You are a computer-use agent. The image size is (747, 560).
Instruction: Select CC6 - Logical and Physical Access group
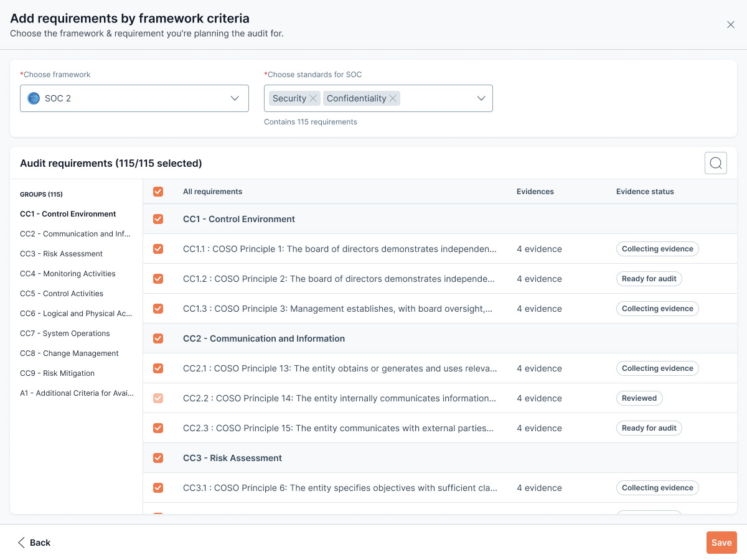(76, 314)
